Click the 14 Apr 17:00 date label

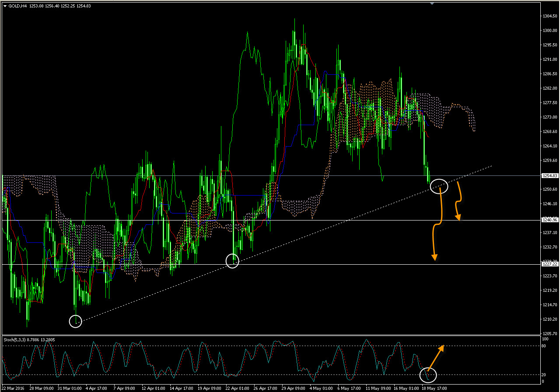pos(181,388)
